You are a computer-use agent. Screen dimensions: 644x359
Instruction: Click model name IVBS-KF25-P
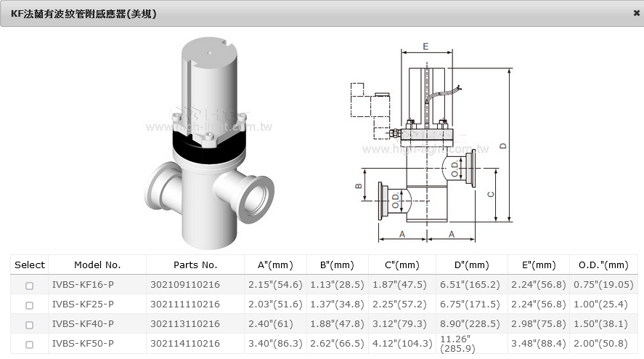tap(83, 304)
